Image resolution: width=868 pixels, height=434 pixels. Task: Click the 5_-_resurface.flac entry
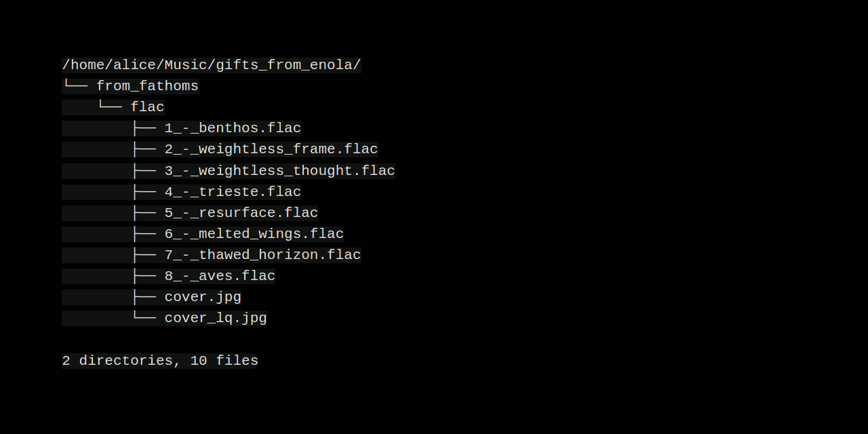coord(241,213)
